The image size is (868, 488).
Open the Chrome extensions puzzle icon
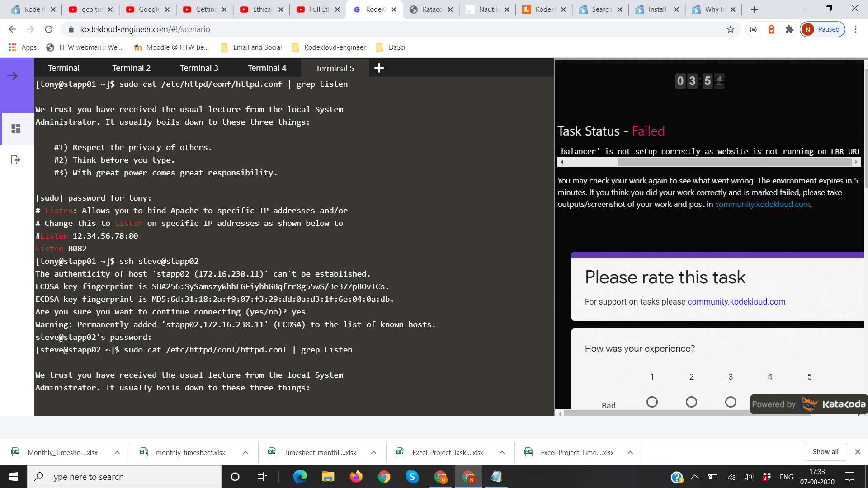pyautogui.click(x=789, y=29)
